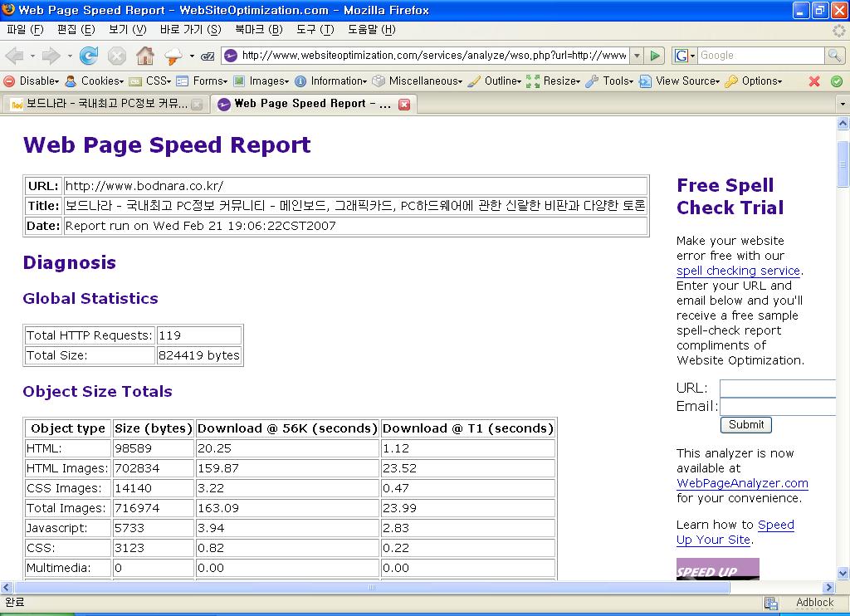The width and height of the screenshot is (850, 616).
Task: Open the Miscellaneous dropdown menu
Action: (x=418, y=81)
